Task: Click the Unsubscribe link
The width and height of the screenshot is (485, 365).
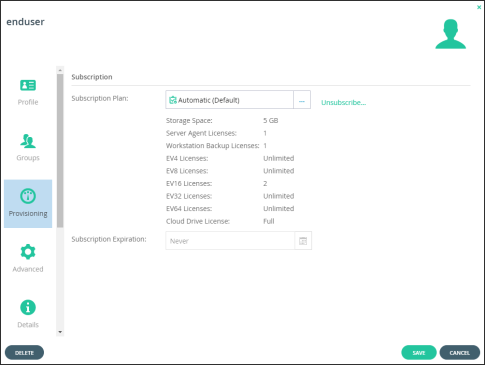Action: [x=344, y=102]
